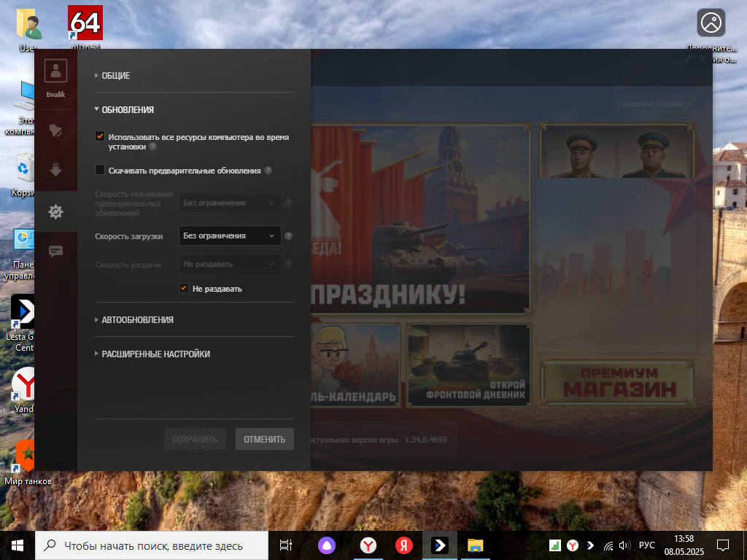747x560 pixels.
Task: Click green chart icon in system tray
Action: coord(554,545)
